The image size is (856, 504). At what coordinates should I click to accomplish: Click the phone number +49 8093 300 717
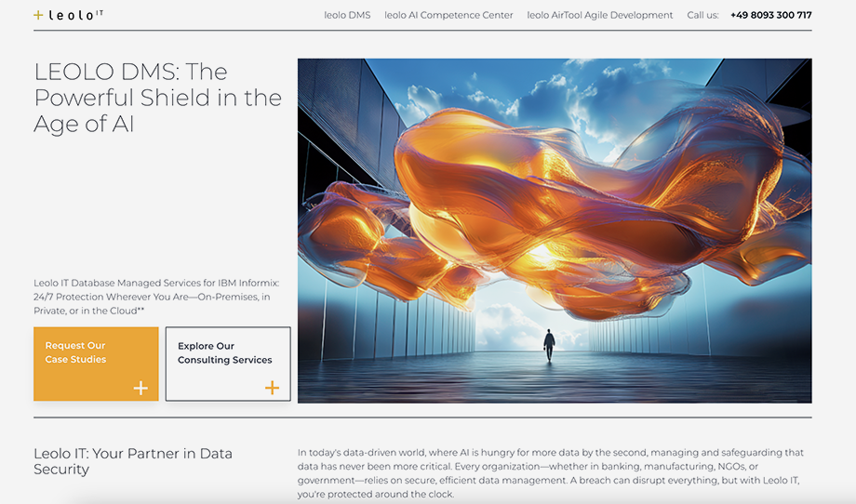[x=770, y=15]
